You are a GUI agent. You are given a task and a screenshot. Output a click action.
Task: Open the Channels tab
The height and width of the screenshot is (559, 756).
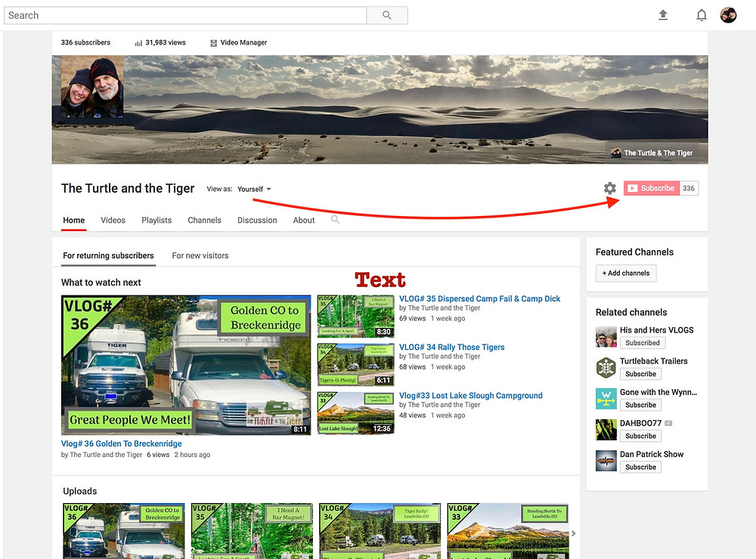204,221
